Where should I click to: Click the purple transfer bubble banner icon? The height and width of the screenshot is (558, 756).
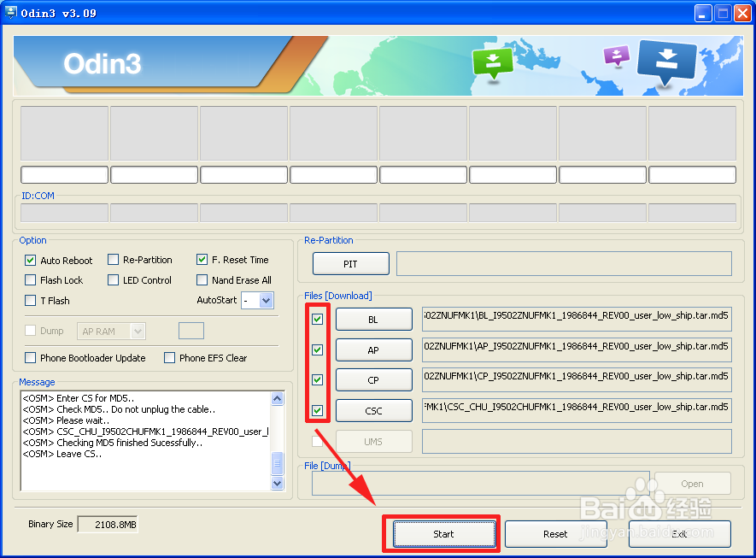pos(617,56)
